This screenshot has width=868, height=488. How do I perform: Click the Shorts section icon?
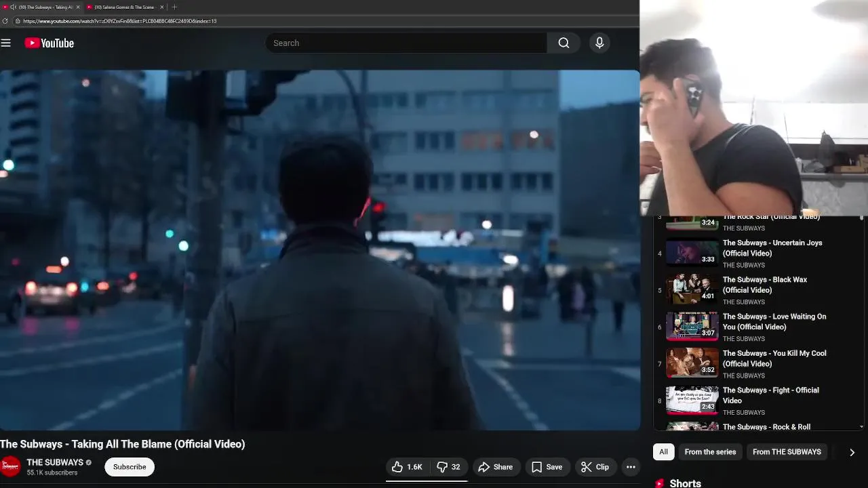tap(659, 483)
